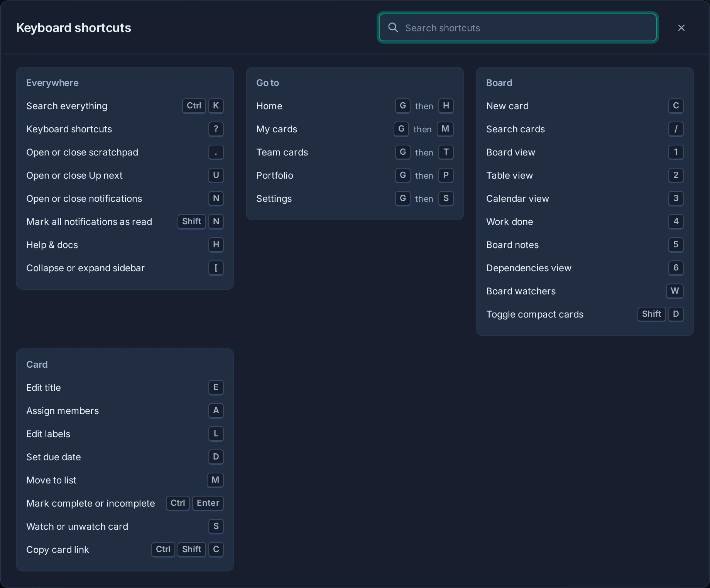
Task: Select the Team cards label
Action: pyautogui.click(x=282, y=152)
